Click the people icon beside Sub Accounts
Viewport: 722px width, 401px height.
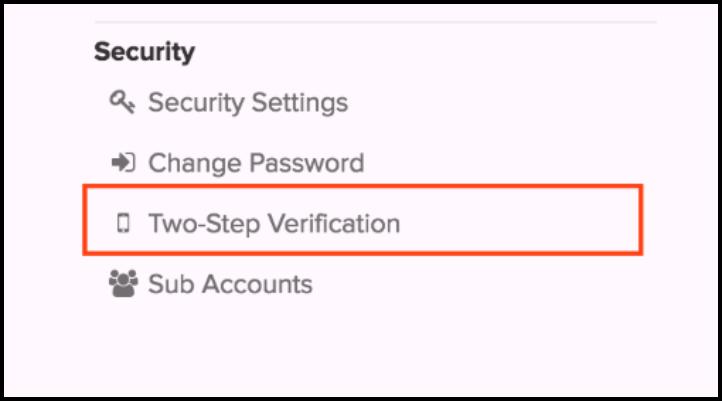122,284
